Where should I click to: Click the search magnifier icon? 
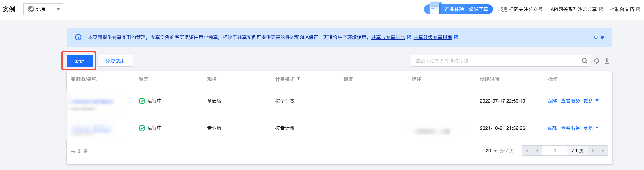pos(584,61)
